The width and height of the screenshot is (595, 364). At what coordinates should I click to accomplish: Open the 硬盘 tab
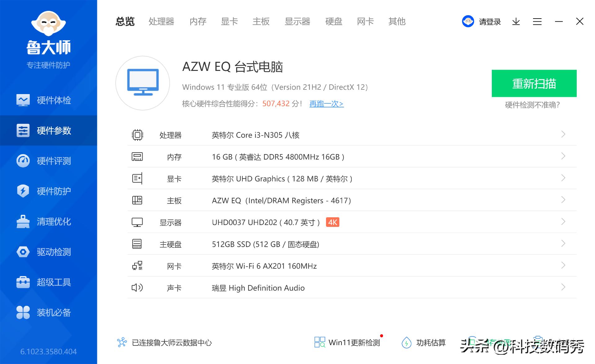tap(333, 21)
